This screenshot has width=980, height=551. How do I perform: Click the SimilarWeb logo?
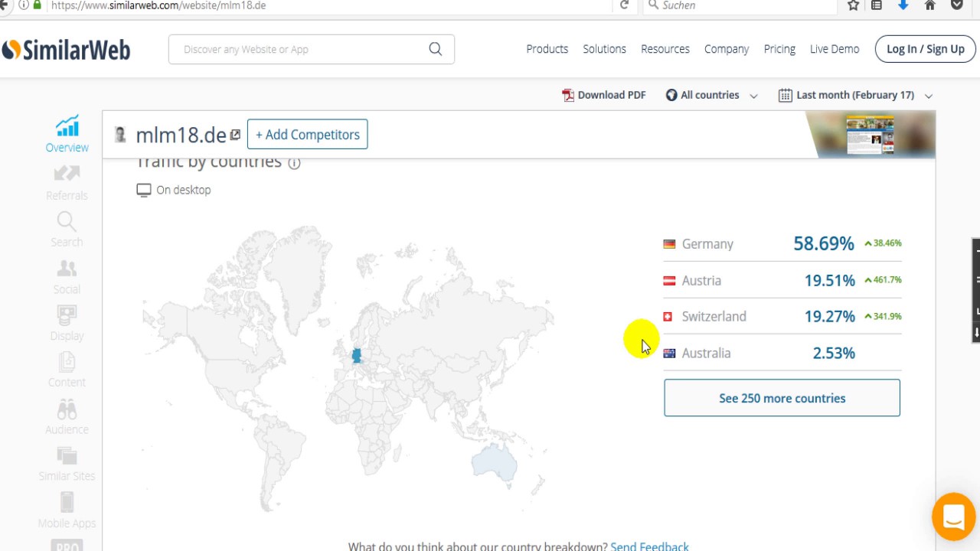click(66, 50)
